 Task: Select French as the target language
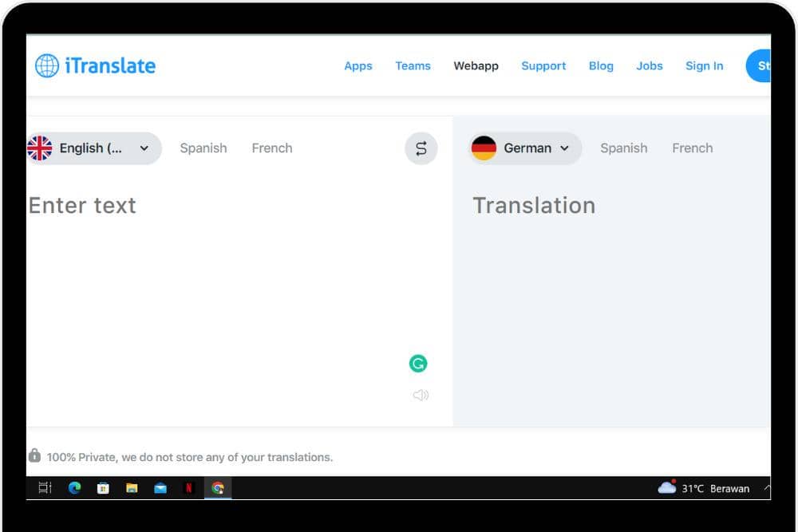(692, 148)
